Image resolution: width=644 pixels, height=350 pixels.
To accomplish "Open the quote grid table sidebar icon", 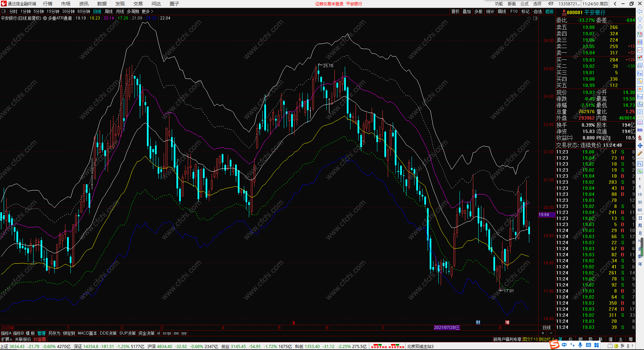I will pyautogui.click(x=640, y=42).
